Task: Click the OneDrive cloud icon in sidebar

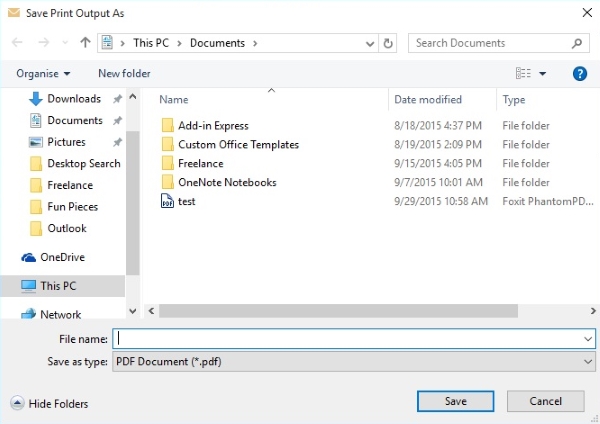Action: pyautogui.click(x=28, y=257)
